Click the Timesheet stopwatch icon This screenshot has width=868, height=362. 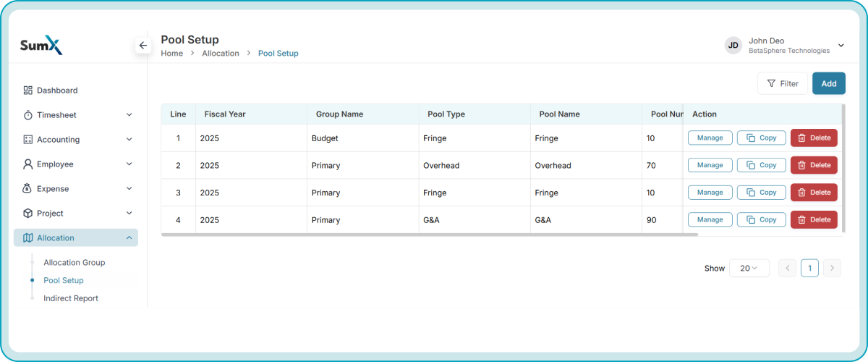(x=28, y=115)
